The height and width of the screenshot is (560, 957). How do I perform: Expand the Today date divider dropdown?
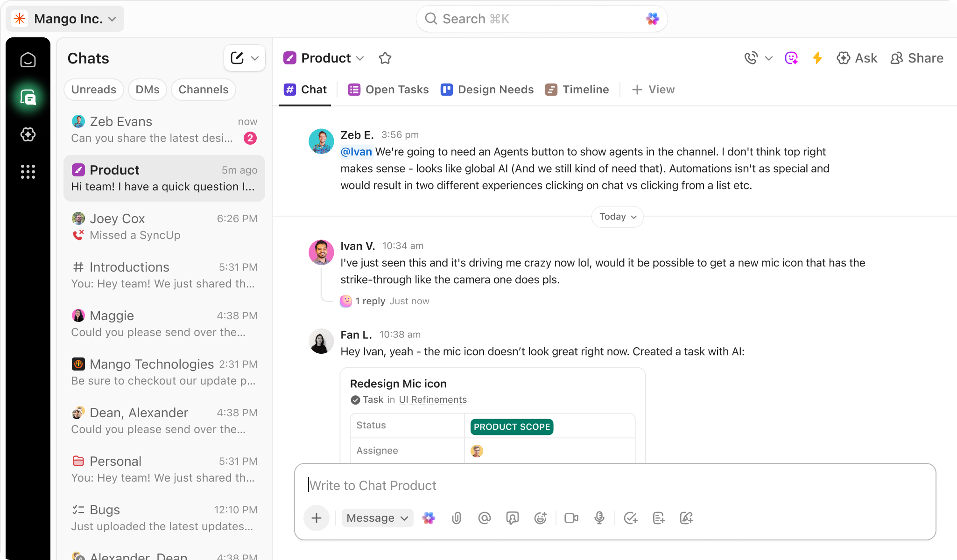[617, 217]
